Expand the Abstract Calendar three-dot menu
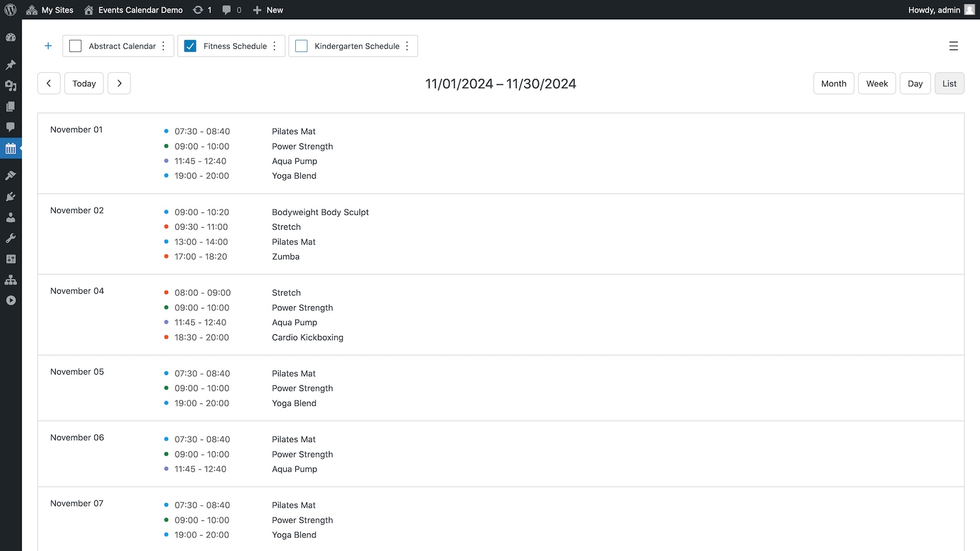Viewport: 980px width, 551px height. click(163, 45)
